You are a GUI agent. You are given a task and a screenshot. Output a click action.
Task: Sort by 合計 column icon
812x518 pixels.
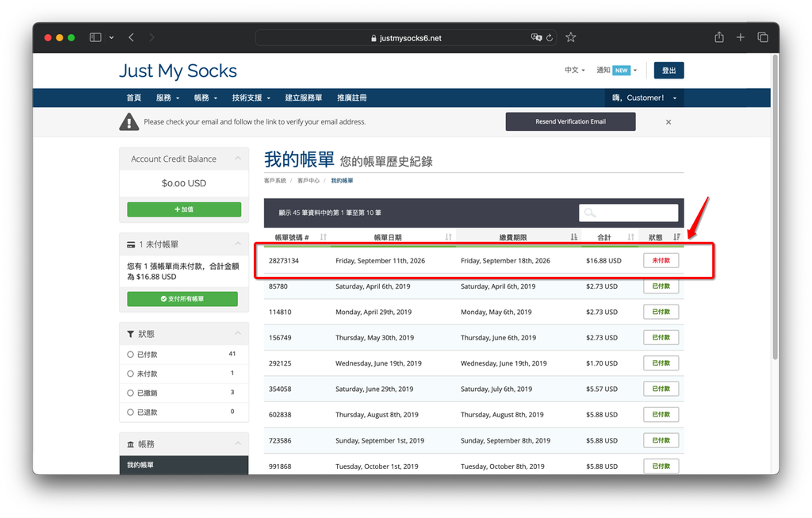pyautogui.click(x=630, y=237)
